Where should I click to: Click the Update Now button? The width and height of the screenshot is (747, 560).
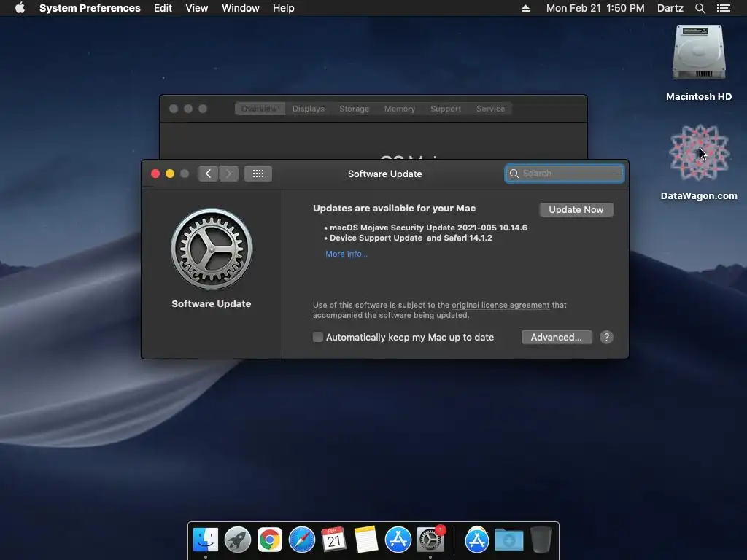click(x=576, y=209)
